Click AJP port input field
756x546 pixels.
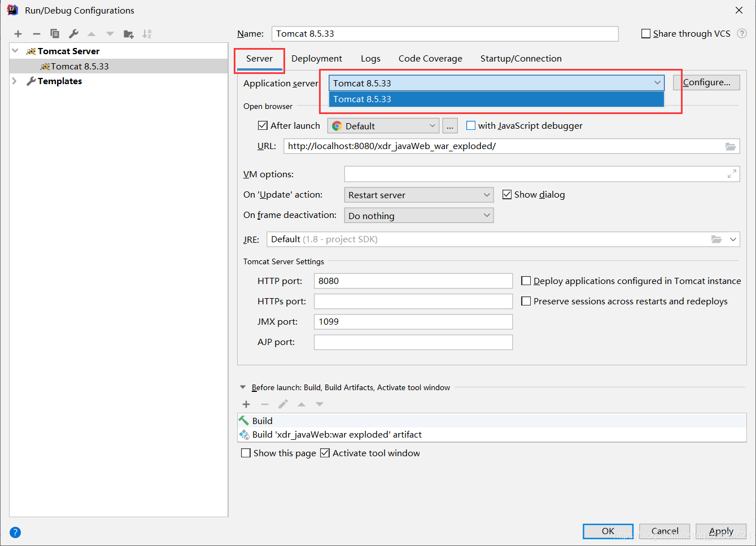[413, 342]
